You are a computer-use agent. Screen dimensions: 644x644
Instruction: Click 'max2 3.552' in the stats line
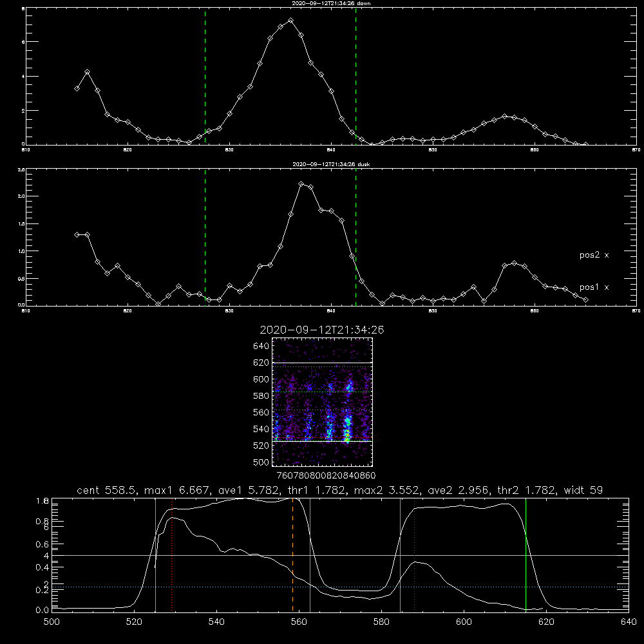[386, 490]
